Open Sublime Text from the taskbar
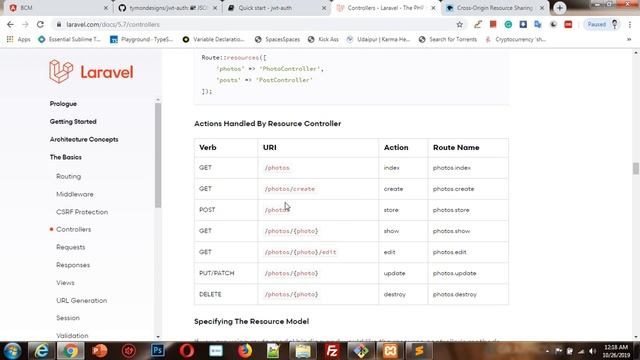The width and height of the screenshot is (640, 360). click(419, 351)
